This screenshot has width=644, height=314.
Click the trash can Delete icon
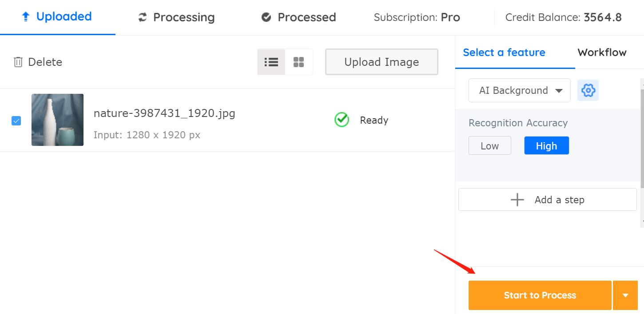pyautogui.click(x=18, y=62)
